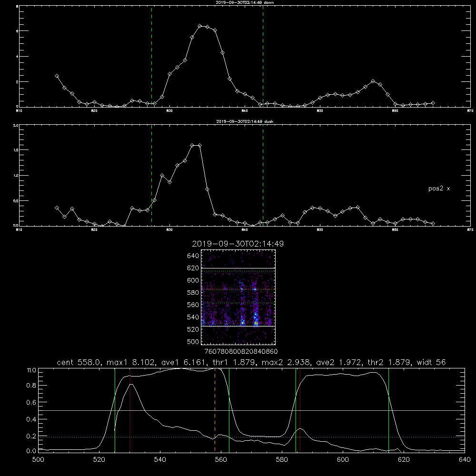This screenshot has height=476, width=476.
Task: Click heatmap y-axis label '540'
Action: 193,317
